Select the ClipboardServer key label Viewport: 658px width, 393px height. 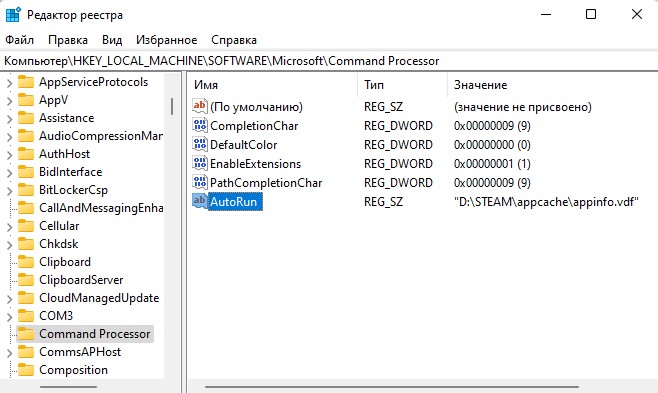81,280
